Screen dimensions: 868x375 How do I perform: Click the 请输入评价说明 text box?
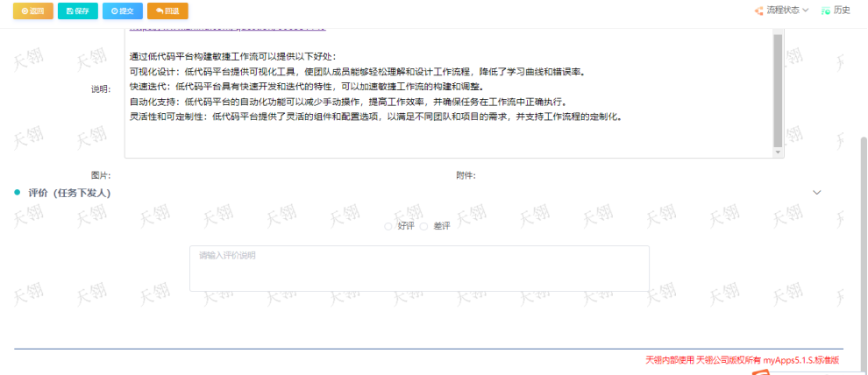(419, 268)
